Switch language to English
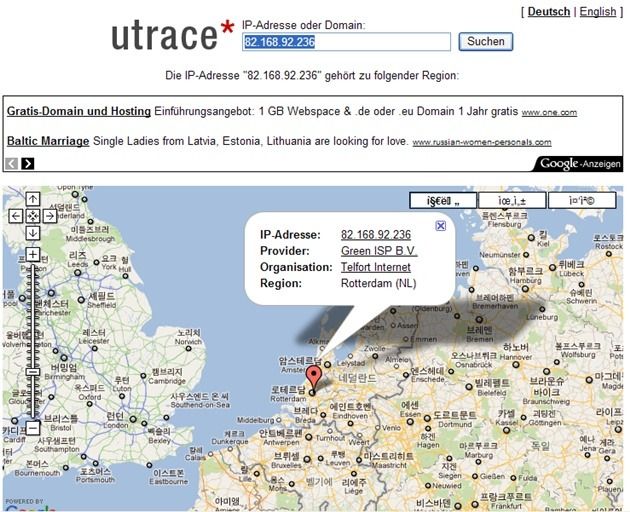The height and width of the screenshot is (512, 630). click(x=598, y=12)
